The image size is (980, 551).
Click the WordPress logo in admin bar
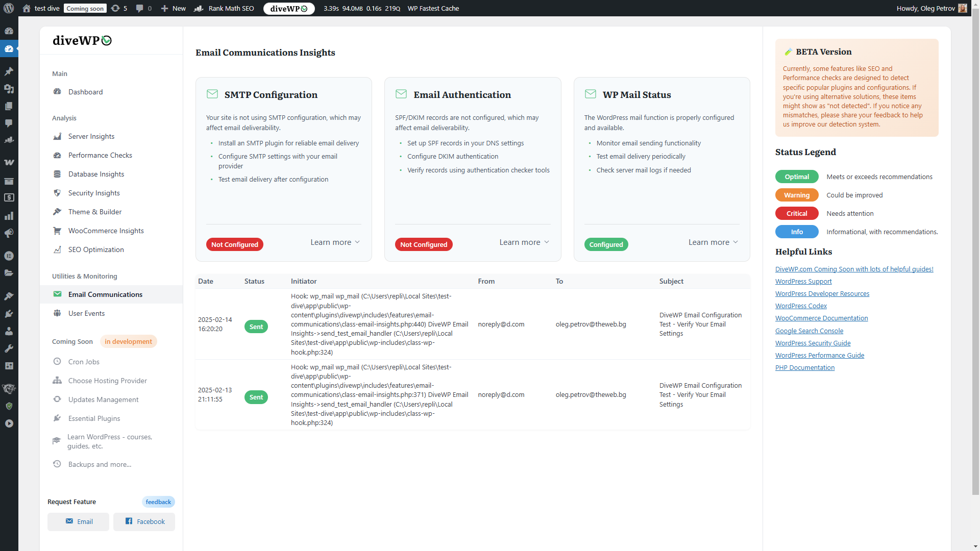(x=9, y=8)
